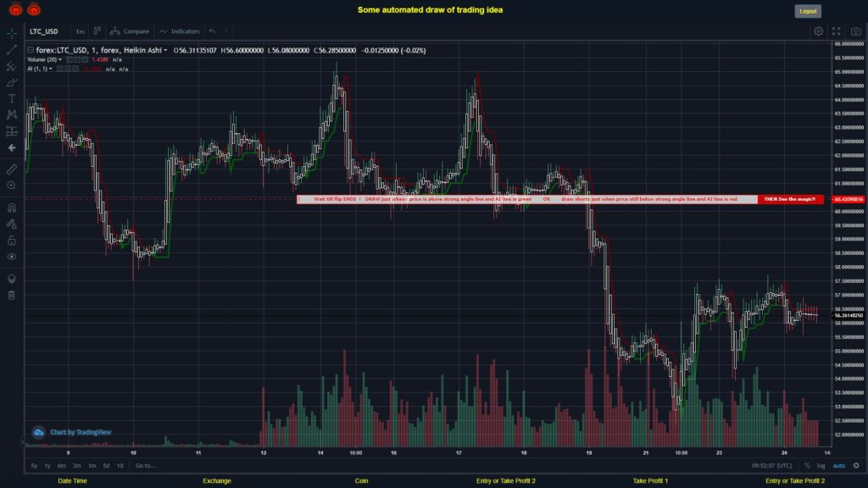Click the TradingView cloud logo icon
The image size is (868, 488).
(38, 432)
